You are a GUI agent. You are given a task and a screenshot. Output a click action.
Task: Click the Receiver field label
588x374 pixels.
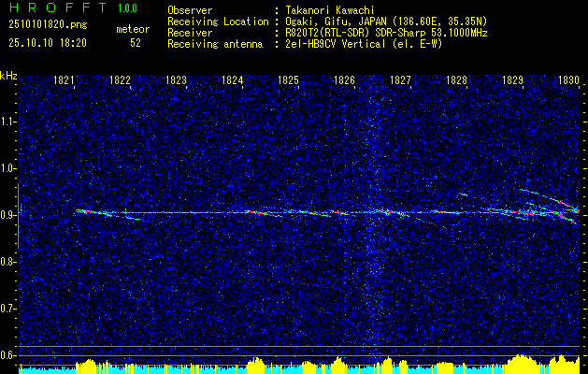(x=190, y=33)
